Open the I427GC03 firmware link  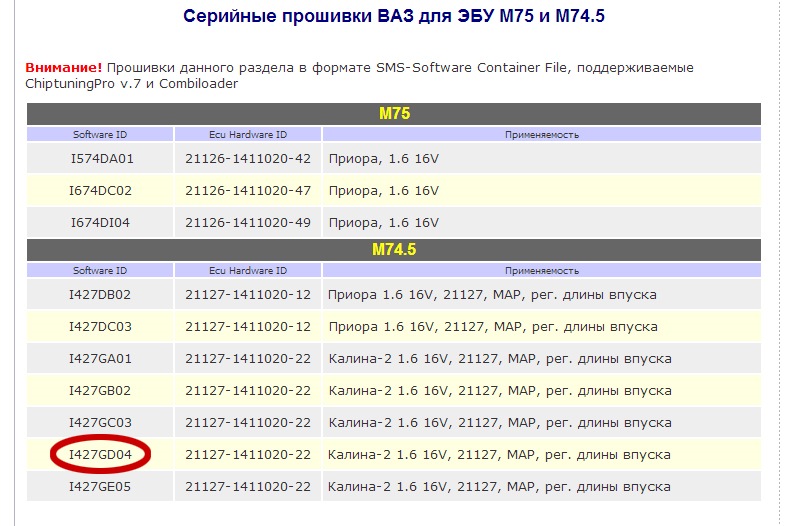tap(100, 423)
